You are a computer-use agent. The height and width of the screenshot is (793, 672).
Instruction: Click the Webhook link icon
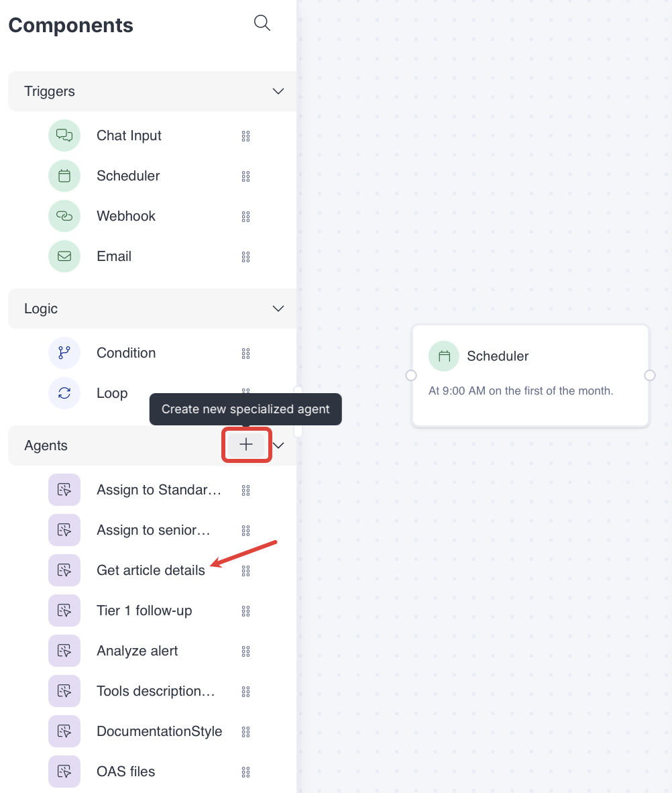pos(64,216)
